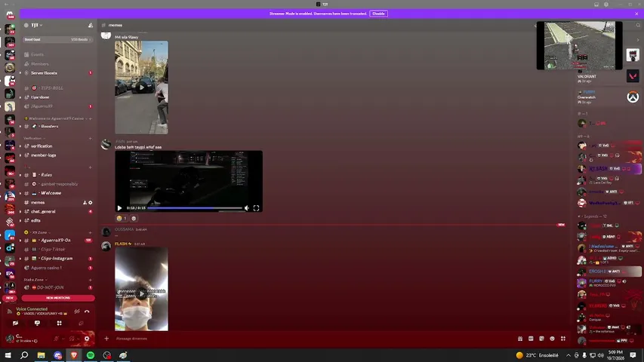Expand the edits channel arrow

[20, 220]
